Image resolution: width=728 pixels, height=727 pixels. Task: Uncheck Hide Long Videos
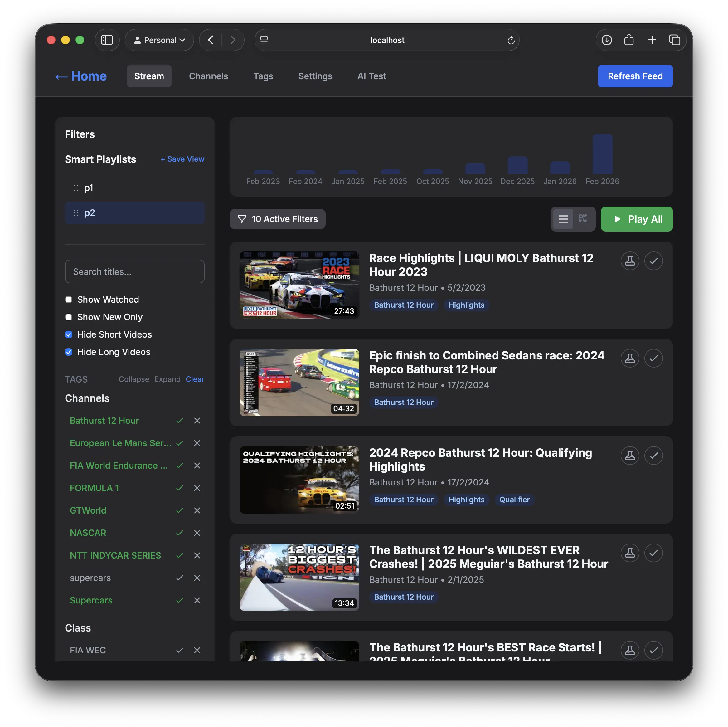tap(69, 352)
